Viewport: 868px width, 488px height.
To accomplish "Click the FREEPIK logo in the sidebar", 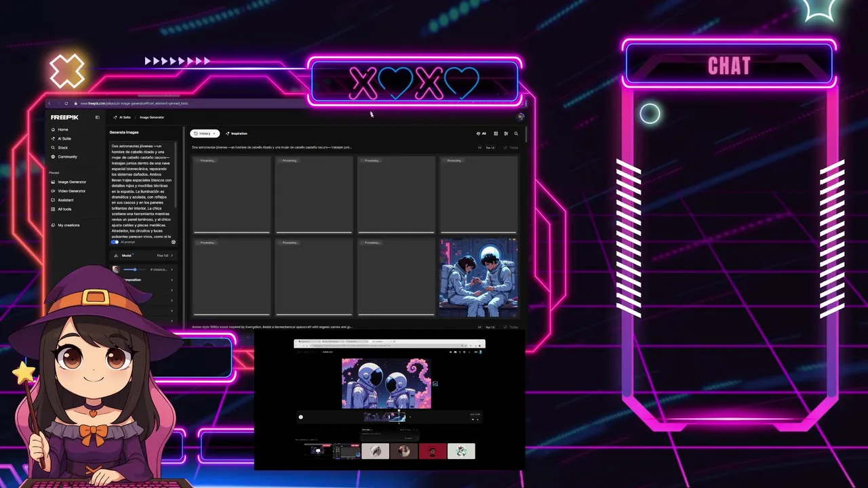I will coord(64,117).
